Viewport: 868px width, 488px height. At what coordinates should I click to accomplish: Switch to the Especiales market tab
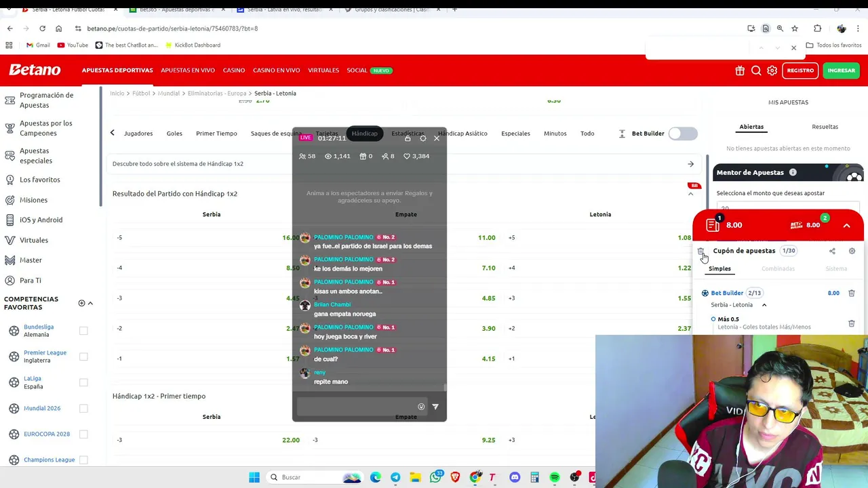pos(515,134)
